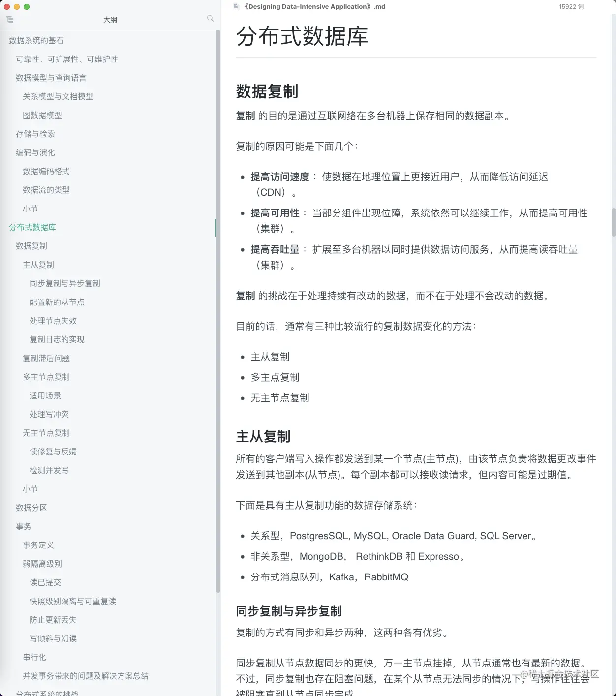Open 数据分区 outline section
This screenshot has width=616, height=696.
pos(31,508)
